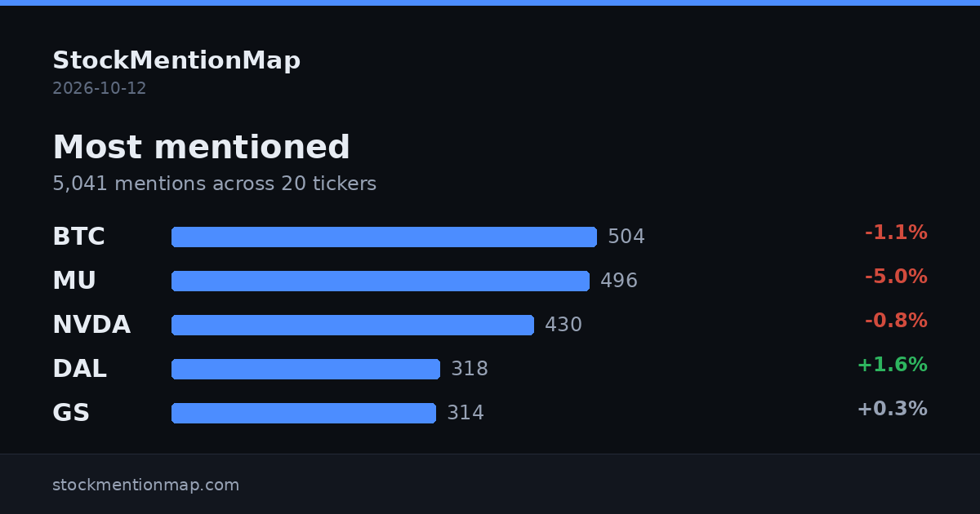The image size is (980, 514).
Task: Click the BTC mentions bar
Action: [x=384, y=237]
